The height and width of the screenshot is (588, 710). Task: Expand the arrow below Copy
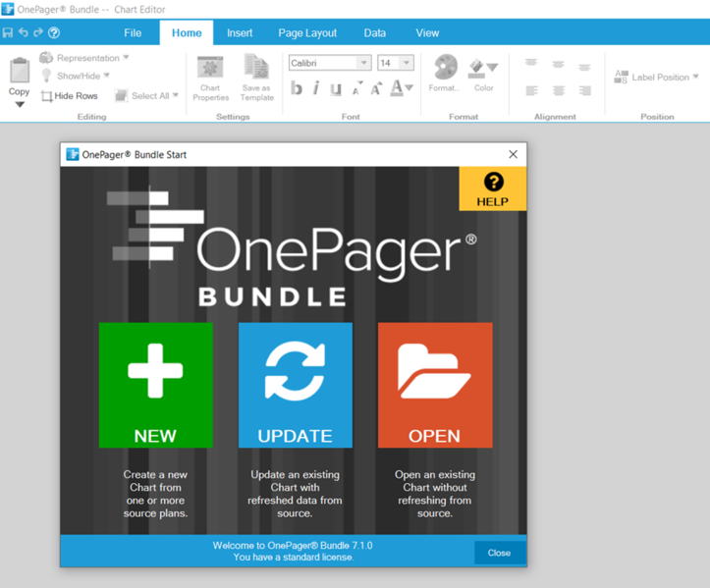tap(20, 105)
